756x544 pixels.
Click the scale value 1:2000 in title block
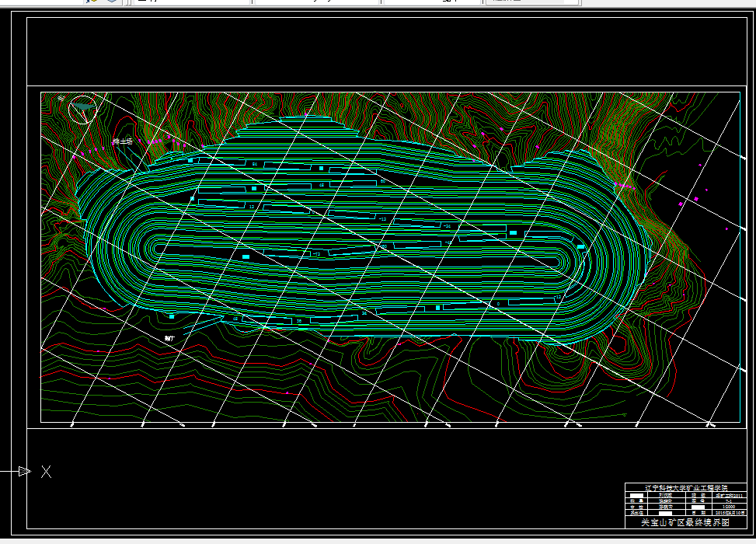pyautogui.click(x=730, y=507)
